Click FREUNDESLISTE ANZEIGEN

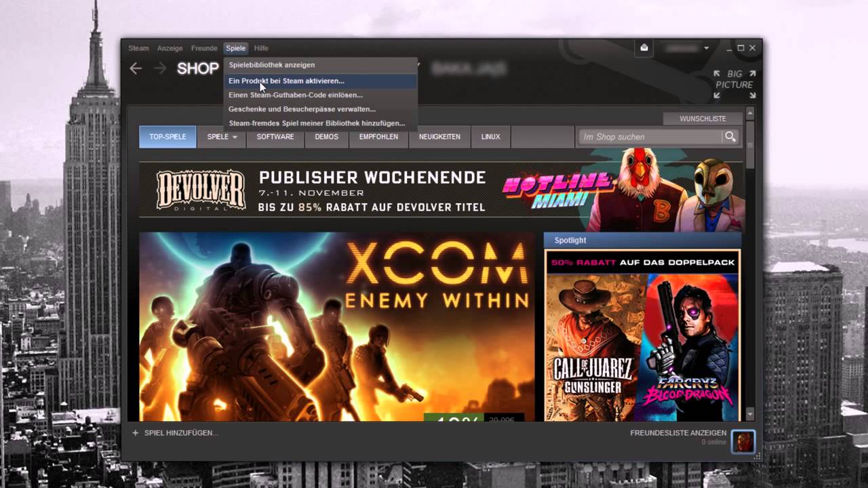[678, 432]
